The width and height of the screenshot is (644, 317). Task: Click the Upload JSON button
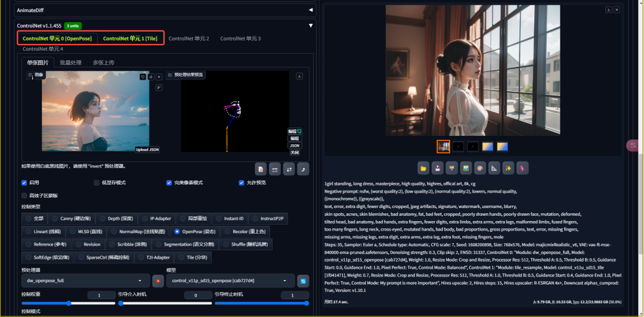(147, 150)
